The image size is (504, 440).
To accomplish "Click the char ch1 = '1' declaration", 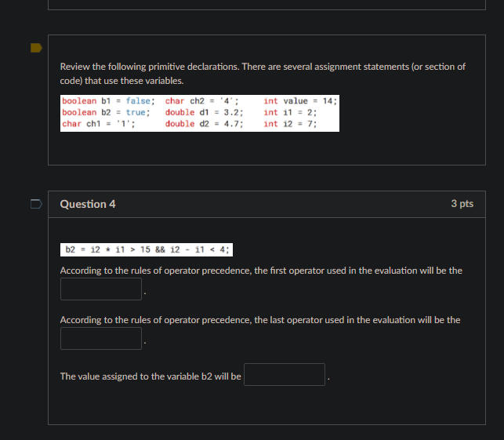I will coord(98,124).
